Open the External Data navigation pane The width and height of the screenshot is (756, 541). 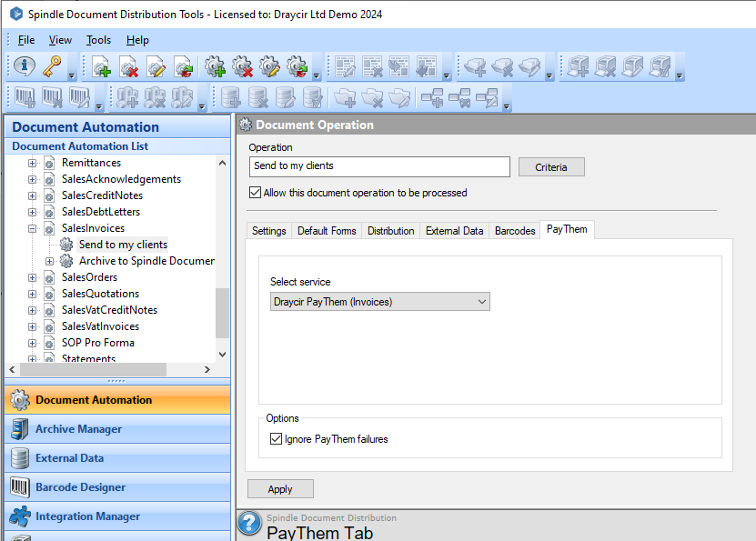point(117,458)
